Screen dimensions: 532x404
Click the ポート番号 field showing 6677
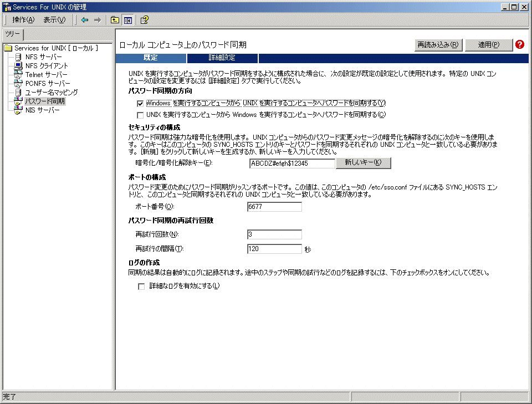274,207
